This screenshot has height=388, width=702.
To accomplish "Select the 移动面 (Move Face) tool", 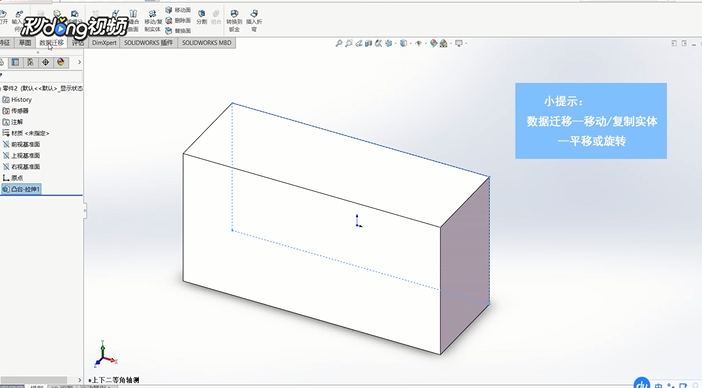I will (x=178, y=10).
